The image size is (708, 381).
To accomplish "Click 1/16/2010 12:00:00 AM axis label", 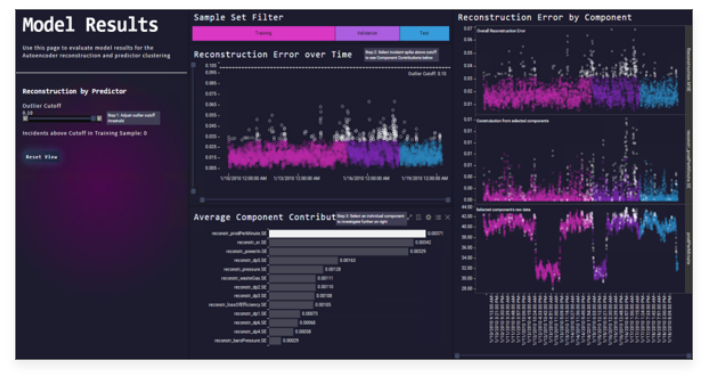I will tap(366, 178).
